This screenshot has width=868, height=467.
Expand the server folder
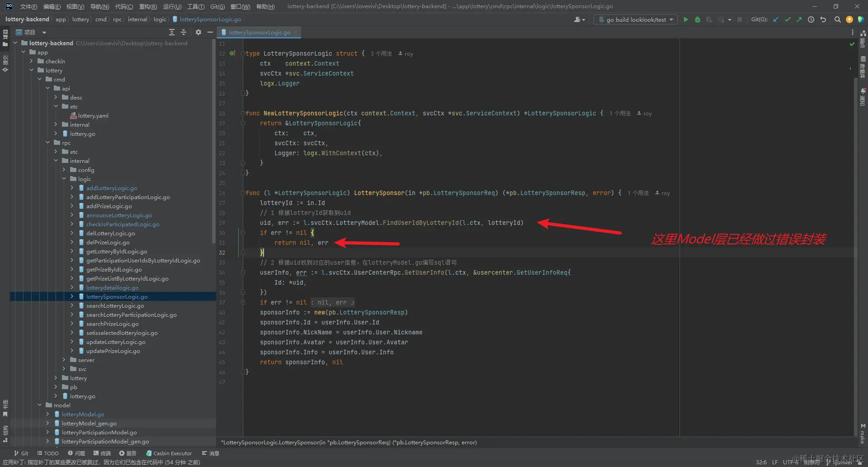pos(64,360)
